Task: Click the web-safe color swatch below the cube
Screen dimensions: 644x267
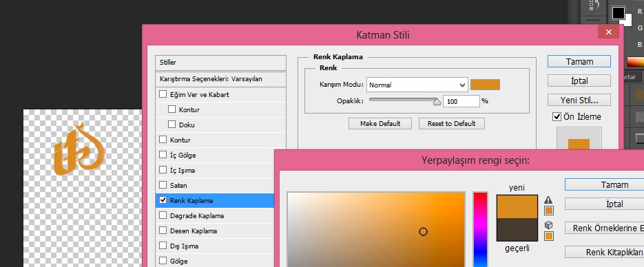Action: (x=549, y=236)
